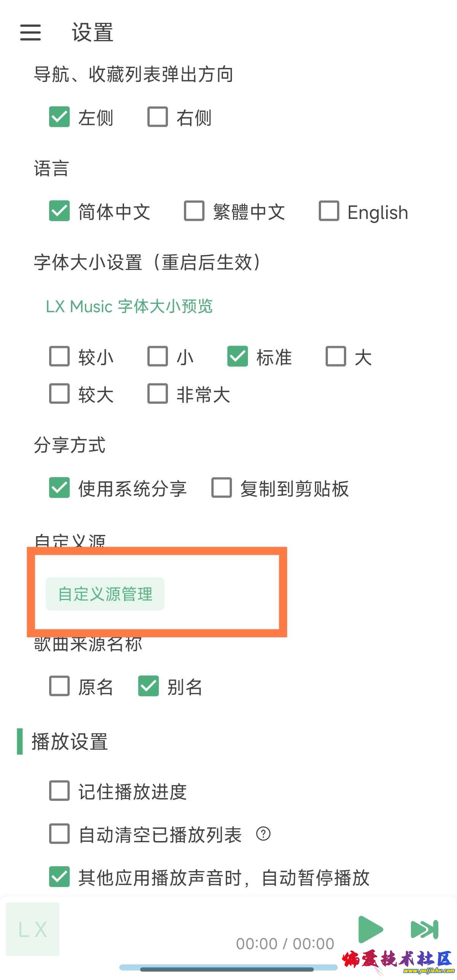Image resolution: width=457 pixels, height=980 pixels.
Task: Open help icon for auto-clear played list
Action: tap(263, 833)
